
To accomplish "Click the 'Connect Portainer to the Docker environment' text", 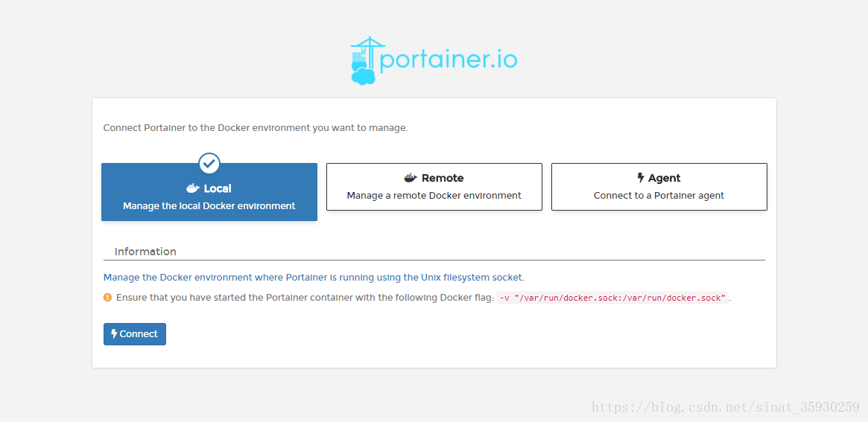I will (x=256, y=128).
